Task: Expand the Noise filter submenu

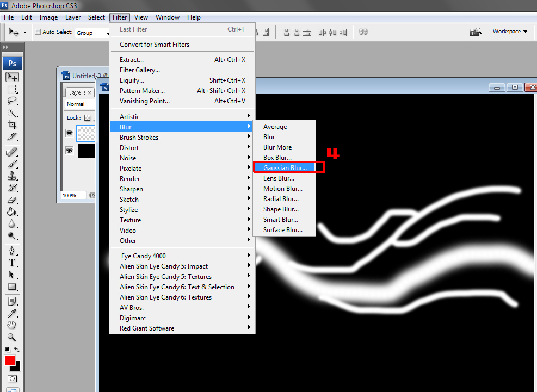Action: coord(182,158)
